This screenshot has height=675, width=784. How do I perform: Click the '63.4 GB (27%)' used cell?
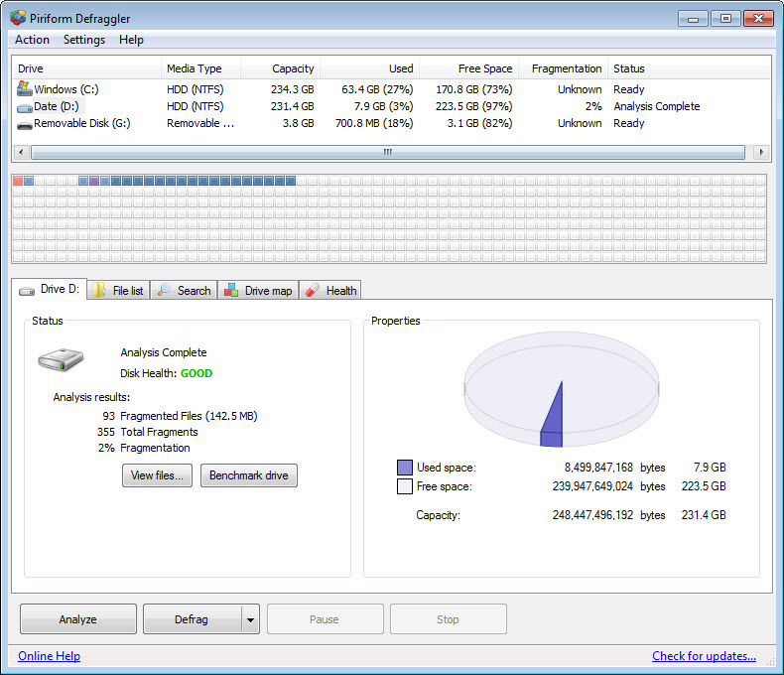377,89
